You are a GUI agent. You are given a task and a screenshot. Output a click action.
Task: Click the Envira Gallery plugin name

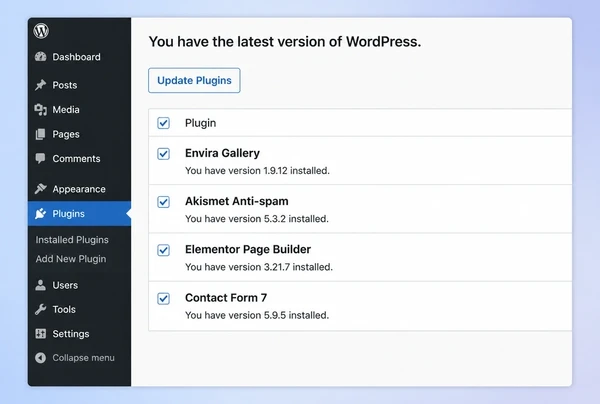pyautogui.click(x=222, y=153)
